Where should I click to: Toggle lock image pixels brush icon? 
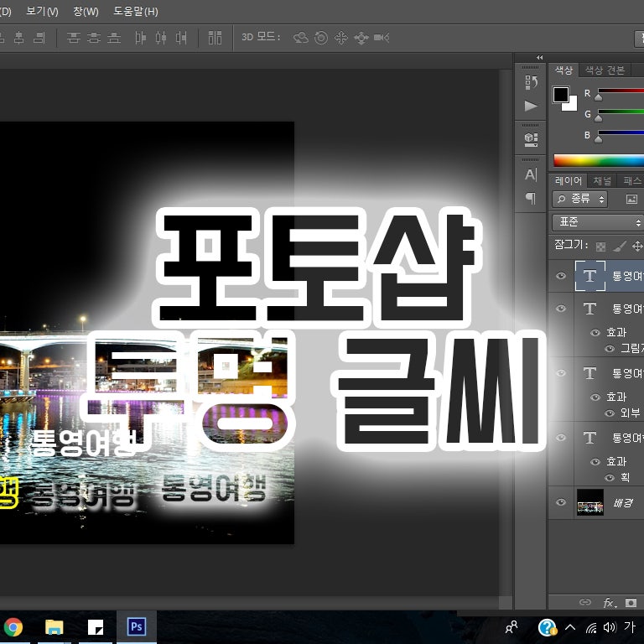click(x=620, y=247)
